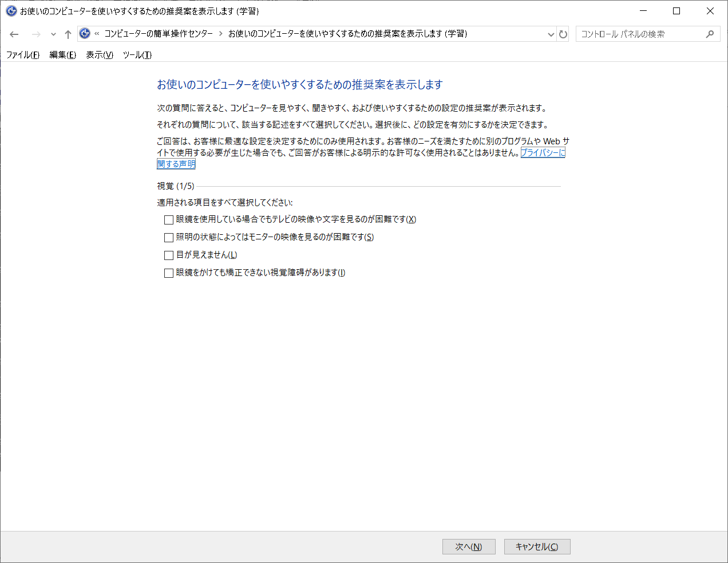Click the Refresh icon beside the address bar
This screenshot has height=563, width=728.
click(563, 34)
